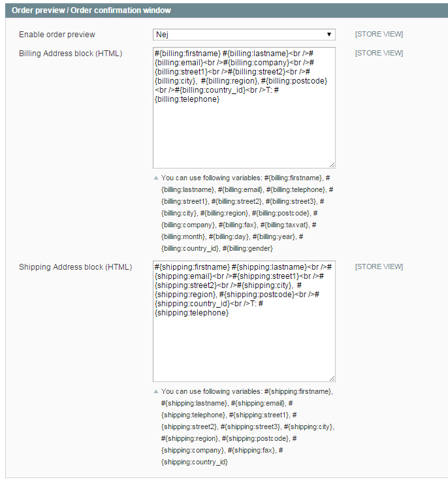Grab the resize handle of Shipping Address textarea
Screen dimensions: 448x499
(332, 378)
